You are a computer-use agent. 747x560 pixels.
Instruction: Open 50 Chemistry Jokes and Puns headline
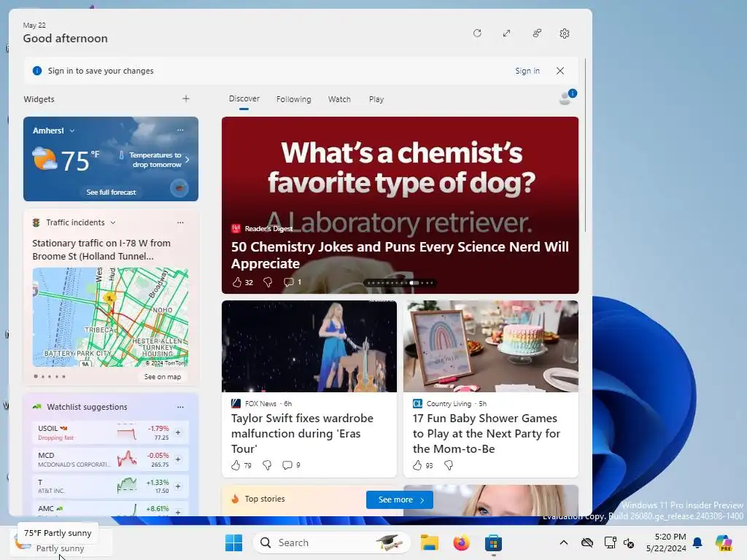[x=399, y=254]
